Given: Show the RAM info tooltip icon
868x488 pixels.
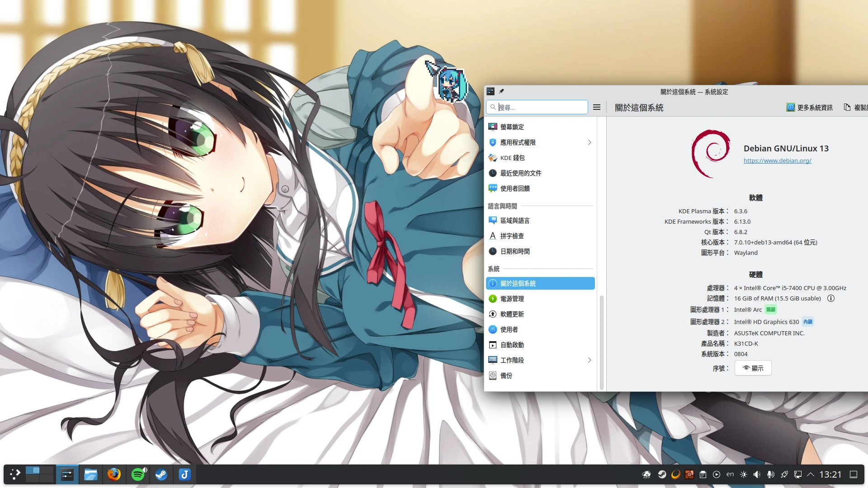Looking at the screenshot, I should [x=831, y=298].
